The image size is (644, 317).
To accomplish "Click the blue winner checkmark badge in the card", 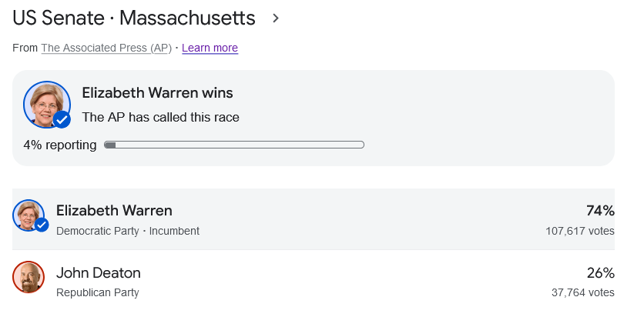I will 62,119.
